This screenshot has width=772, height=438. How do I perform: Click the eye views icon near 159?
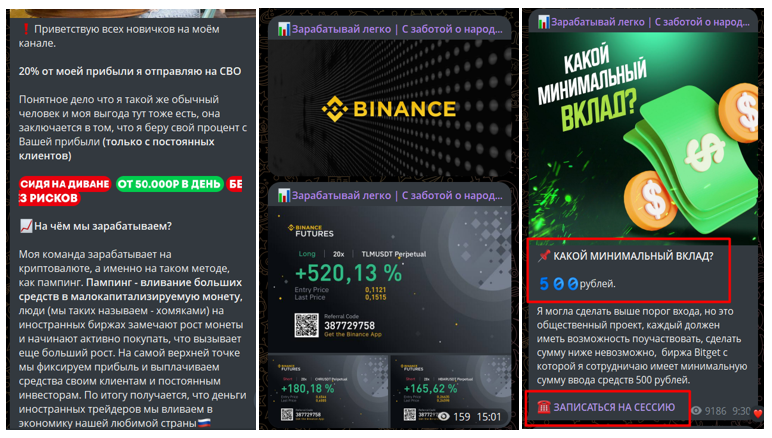(x=444, y=417)
